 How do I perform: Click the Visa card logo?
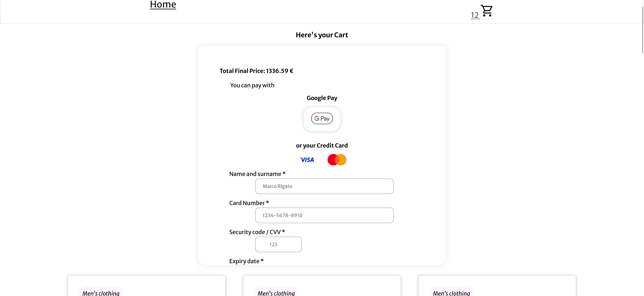[x=307, y=160]
